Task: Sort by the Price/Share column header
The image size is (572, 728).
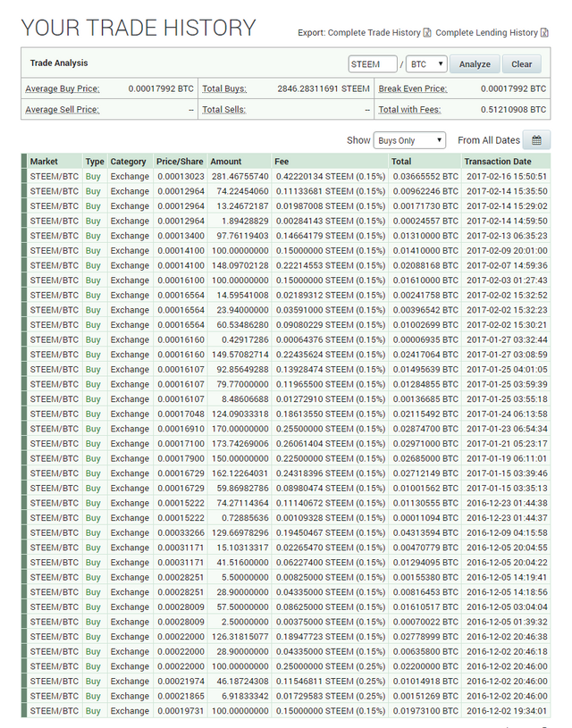Action: 180,162
